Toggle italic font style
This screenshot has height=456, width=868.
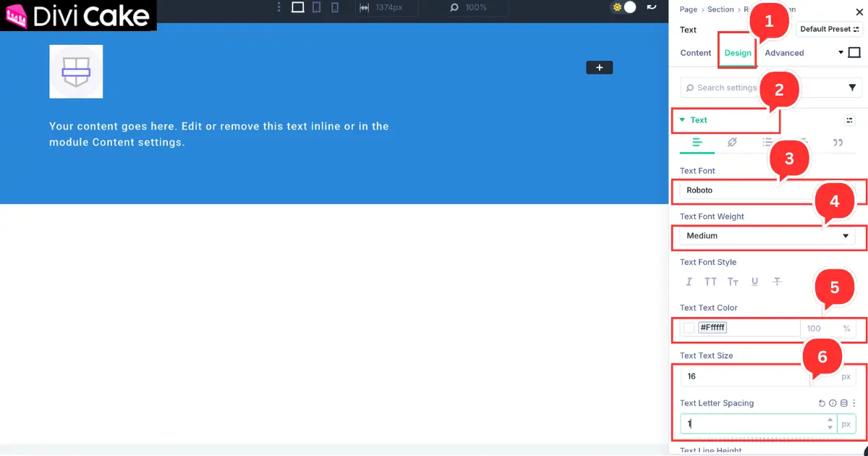(689, 282)
